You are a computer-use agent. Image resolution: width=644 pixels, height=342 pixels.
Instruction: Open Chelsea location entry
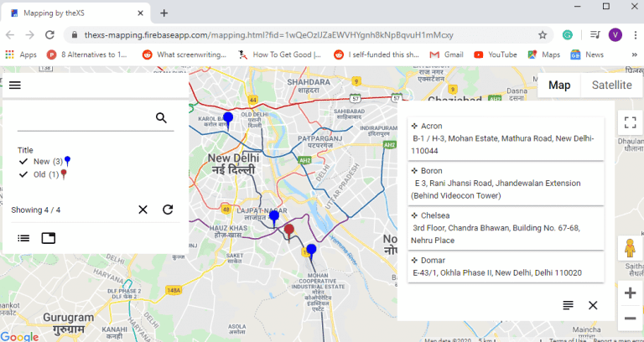point(506,228)
